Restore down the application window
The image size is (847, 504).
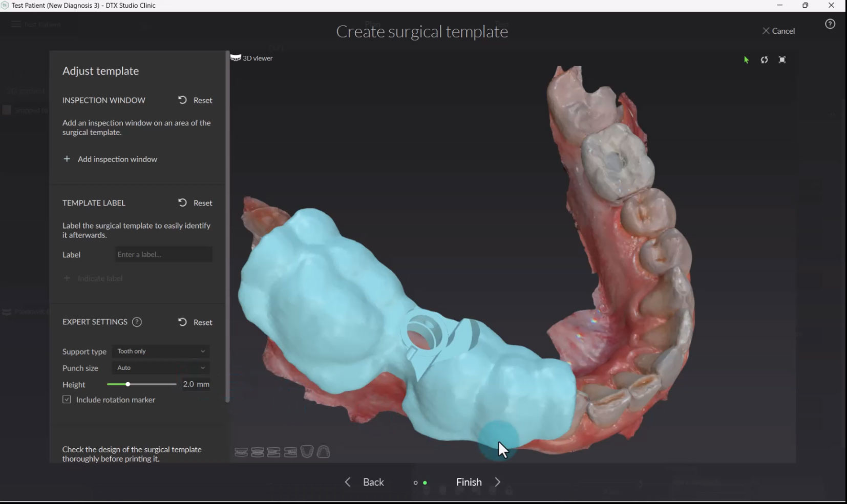806,6
